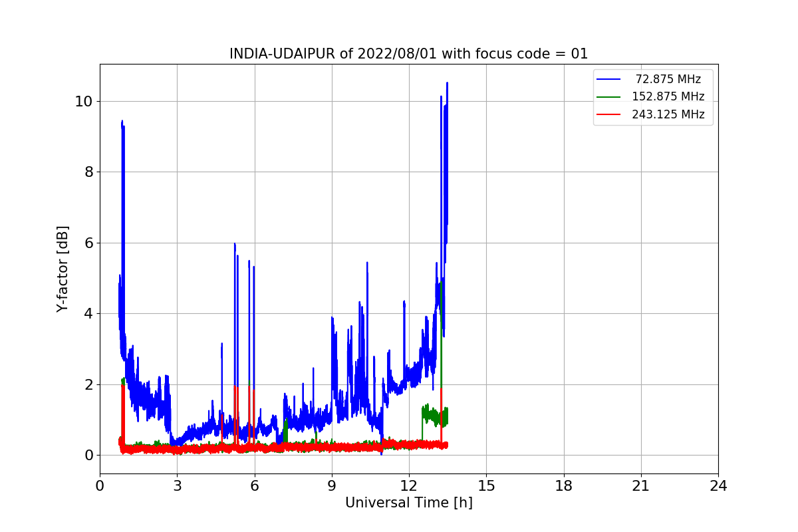Click x-axis tick label 12
798x532 pixels.
click(409, 486)
